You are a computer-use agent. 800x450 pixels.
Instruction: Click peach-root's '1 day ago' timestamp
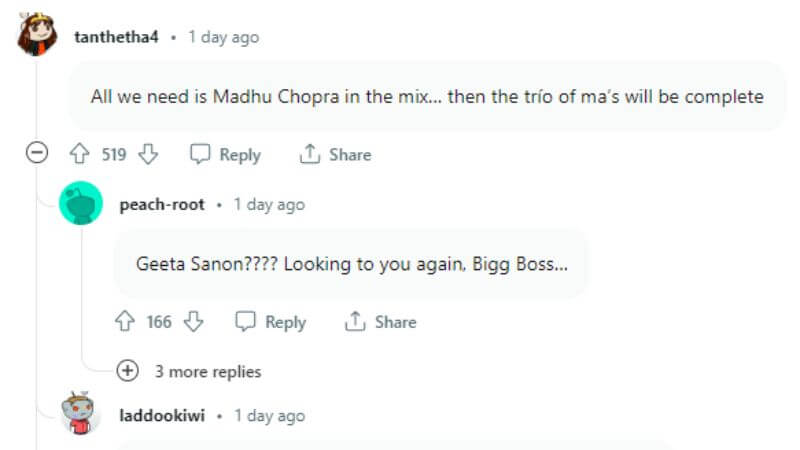point(269,204)
